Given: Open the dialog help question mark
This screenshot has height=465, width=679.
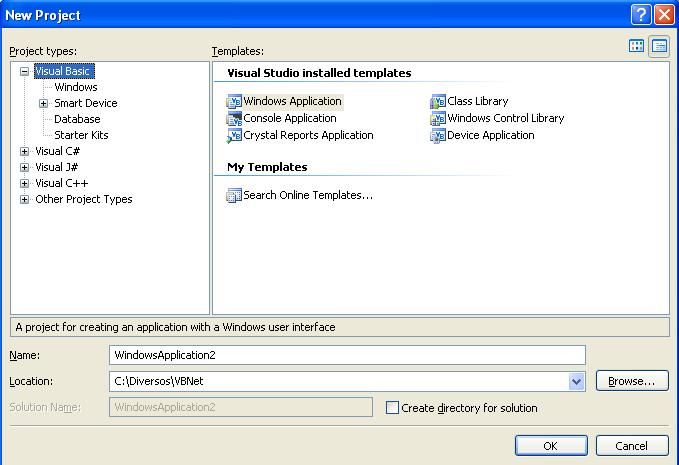Looking at the screenshot, I should [641, 15].
